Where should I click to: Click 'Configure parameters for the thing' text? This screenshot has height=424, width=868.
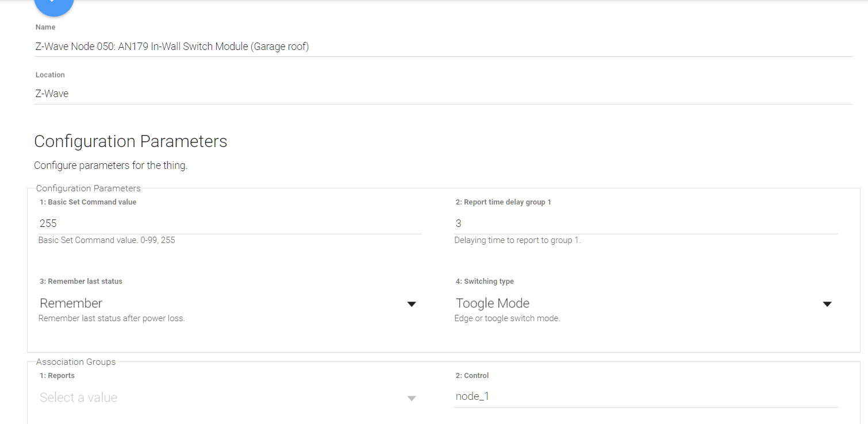(110, 165)
